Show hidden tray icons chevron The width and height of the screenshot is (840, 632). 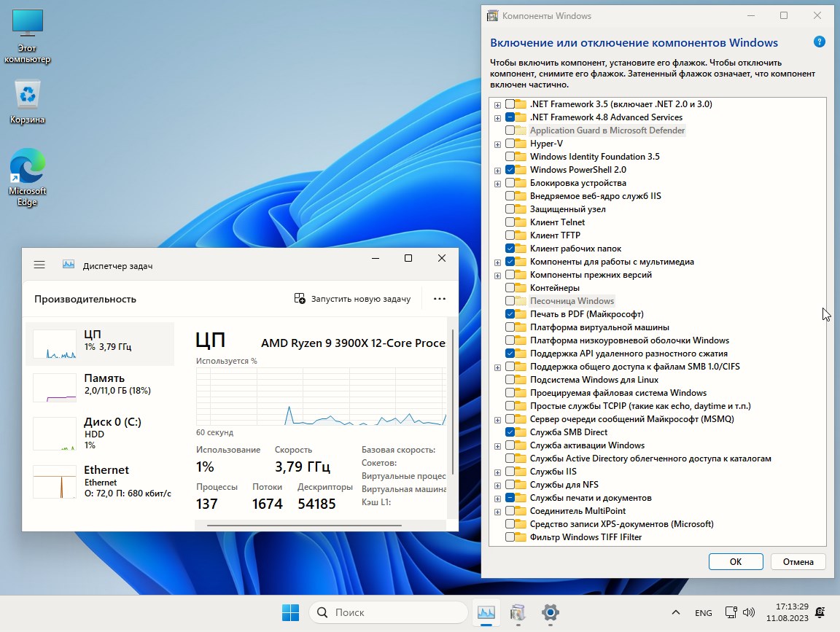click(675, 612)
